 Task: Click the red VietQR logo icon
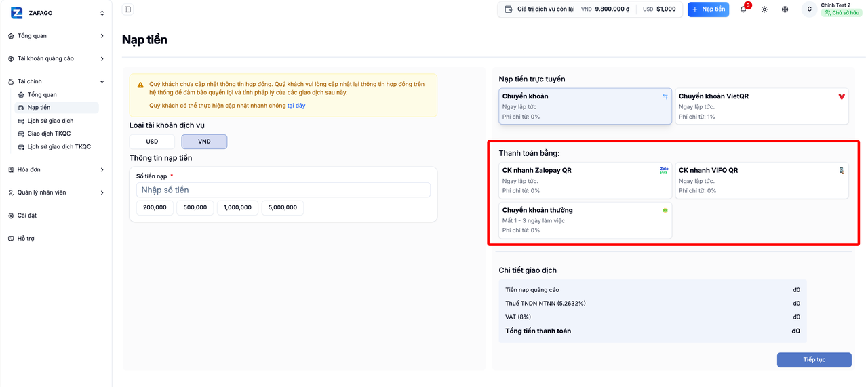842,96
